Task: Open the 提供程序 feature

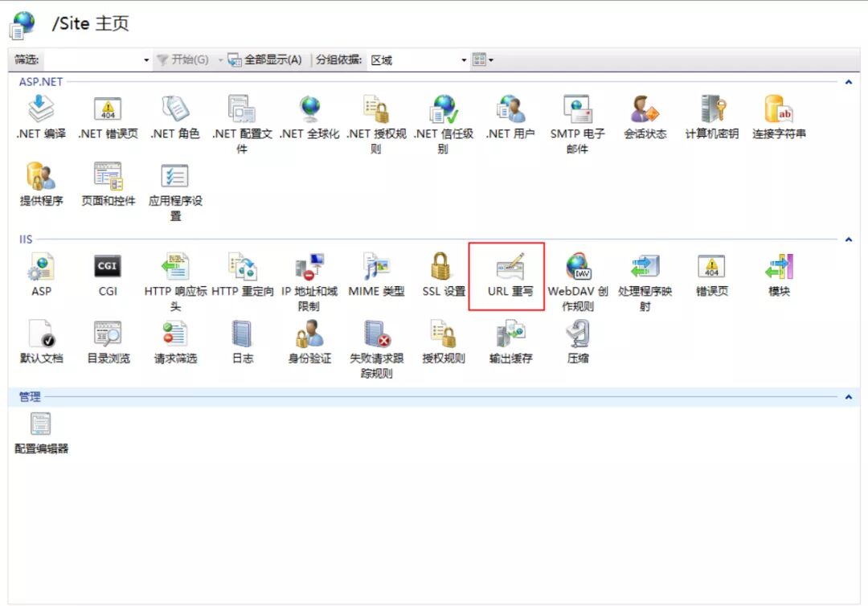Action: 41,184
